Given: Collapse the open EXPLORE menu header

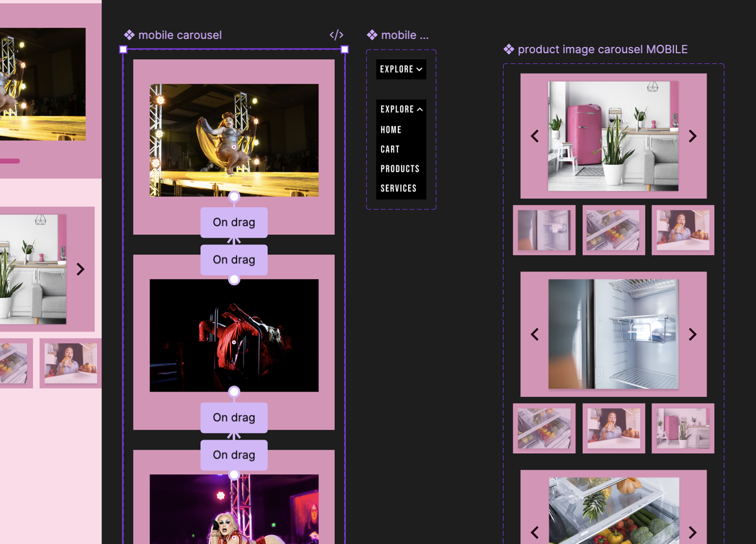Looking at the screenshot, I should 401,109.
